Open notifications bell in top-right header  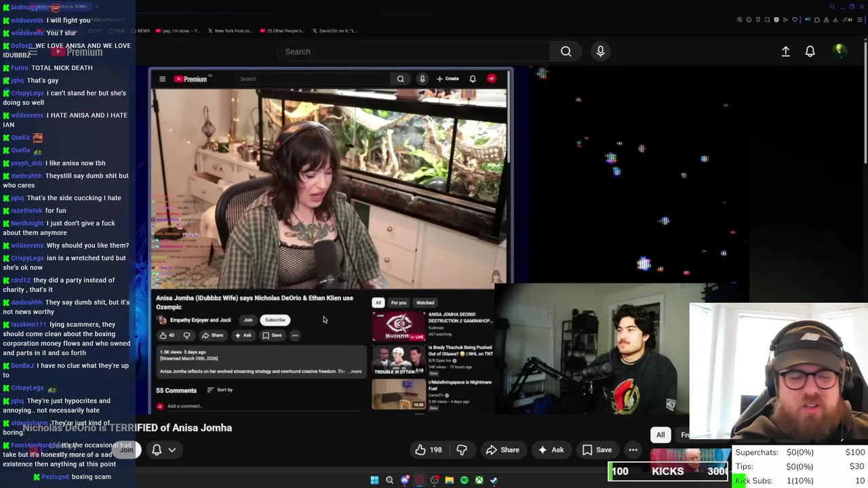tap(810, 52)
